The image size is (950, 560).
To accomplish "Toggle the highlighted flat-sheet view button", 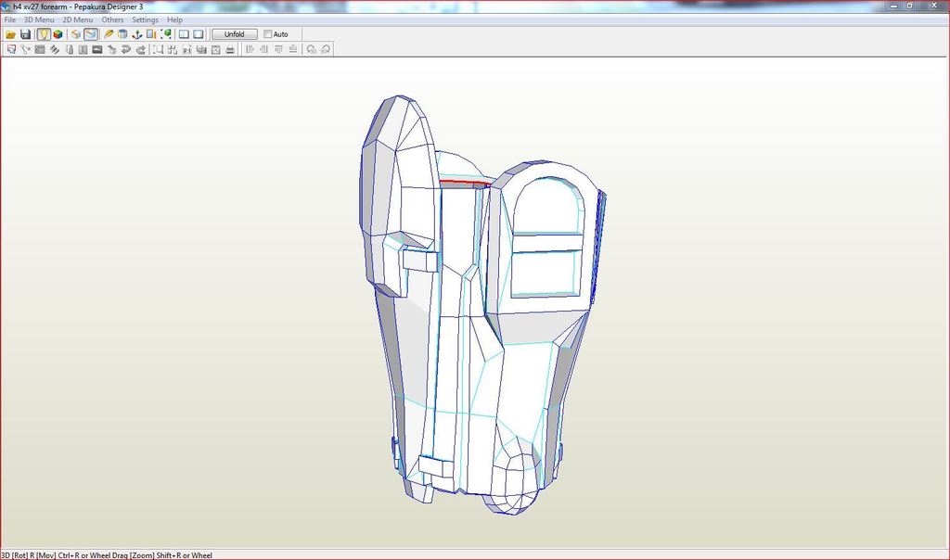I will pyautogui.click(x=91, y=34).
